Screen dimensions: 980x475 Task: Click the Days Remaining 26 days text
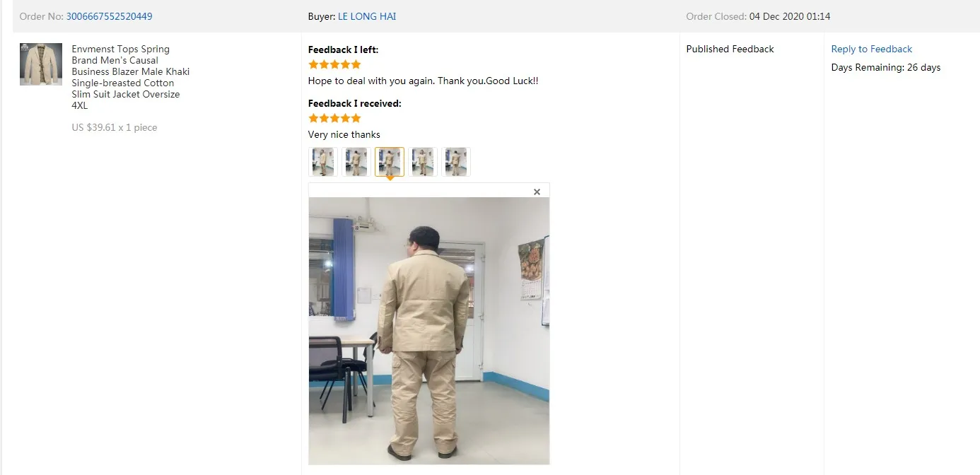tap(886, 67)
